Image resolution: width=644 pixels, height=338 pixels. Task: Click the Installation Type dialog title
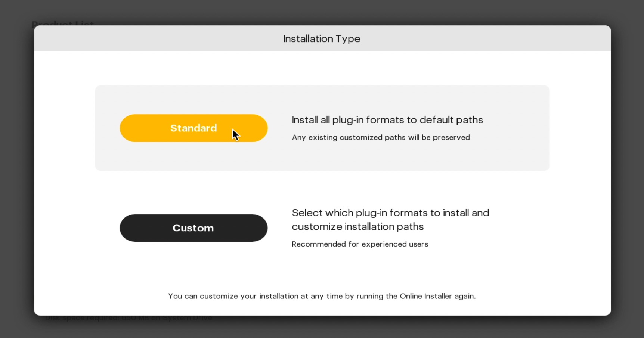tap(322, 39)
